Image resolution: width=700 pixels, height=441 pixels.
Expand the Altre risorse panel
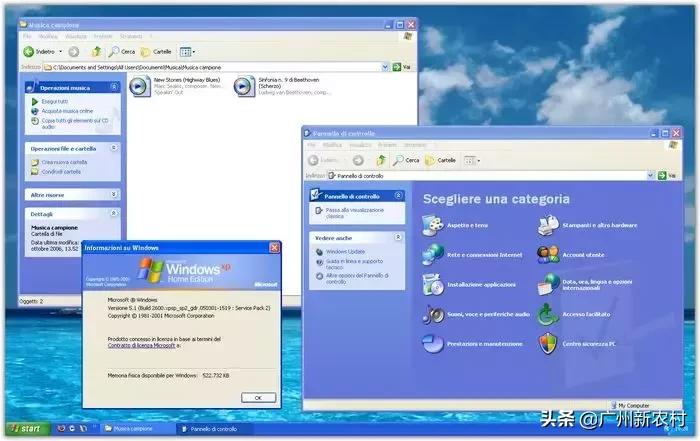(x=114, y=194)
